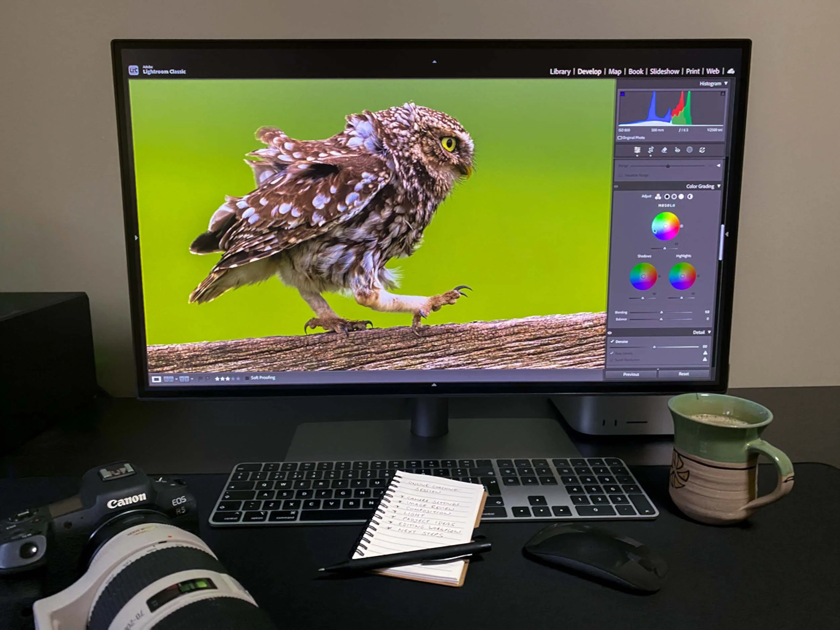
Task: Open the Reference view options dropdown arrow
Action: pos(176,379)
